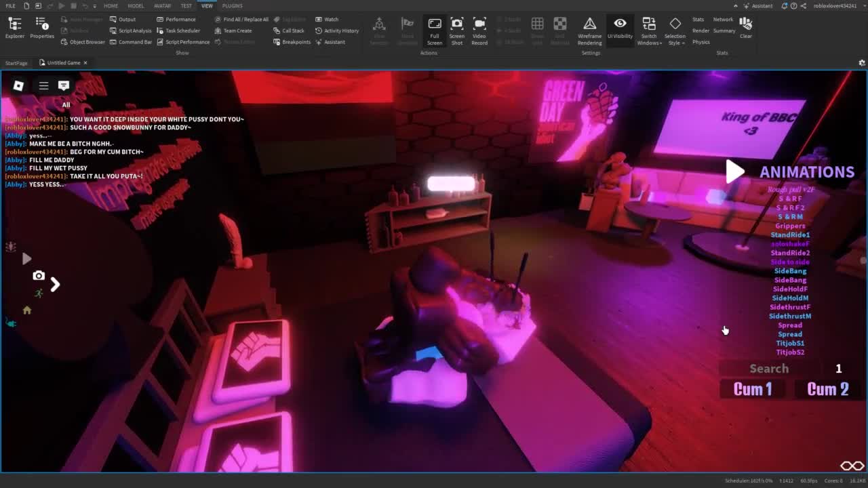Open the Selection Style dropdown
The height and width of the screenshot is (488, 868).
click(675, 31)
